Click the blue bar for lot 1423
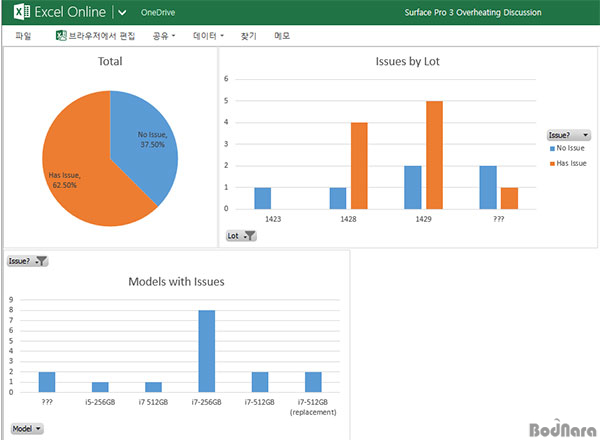 262,198
